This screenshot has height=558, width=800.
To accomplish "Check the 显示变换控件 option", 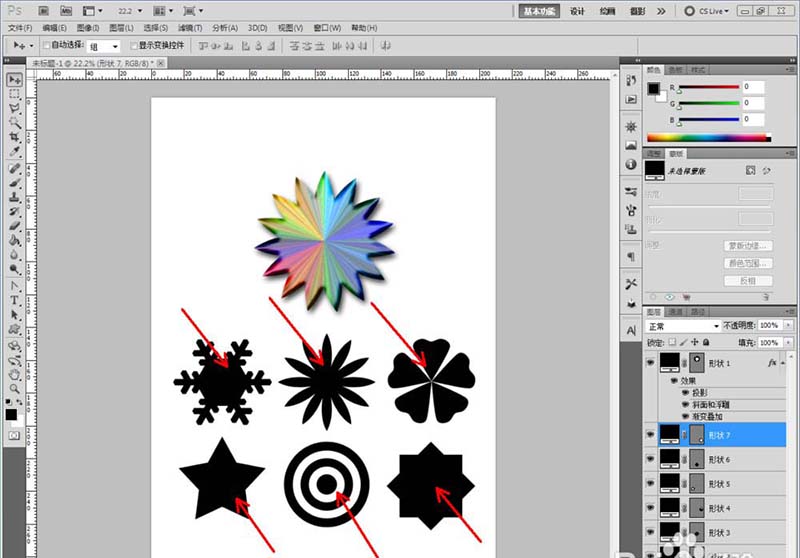I will pyautogui.click(x=134, y=46).
